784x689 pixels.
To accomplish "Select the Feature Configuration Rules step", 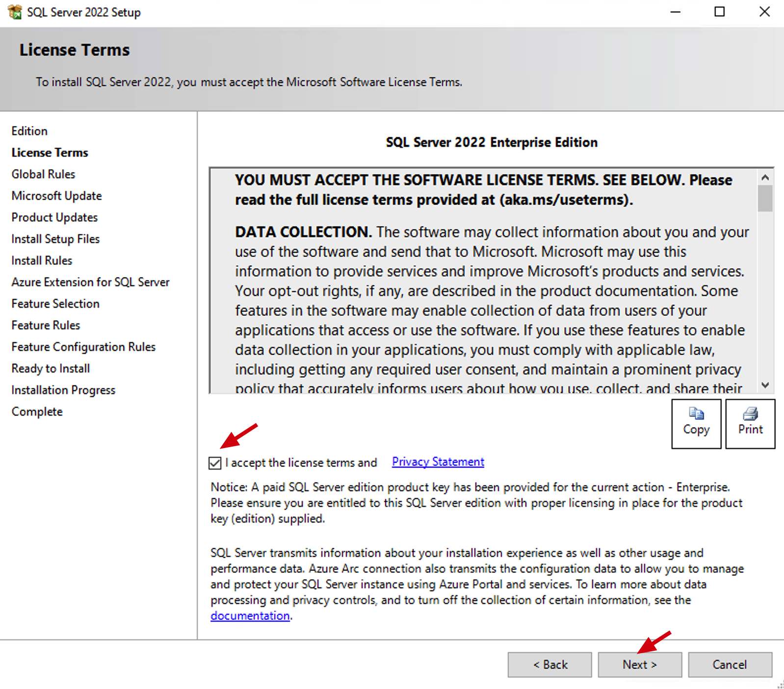I will pos(83,347).
